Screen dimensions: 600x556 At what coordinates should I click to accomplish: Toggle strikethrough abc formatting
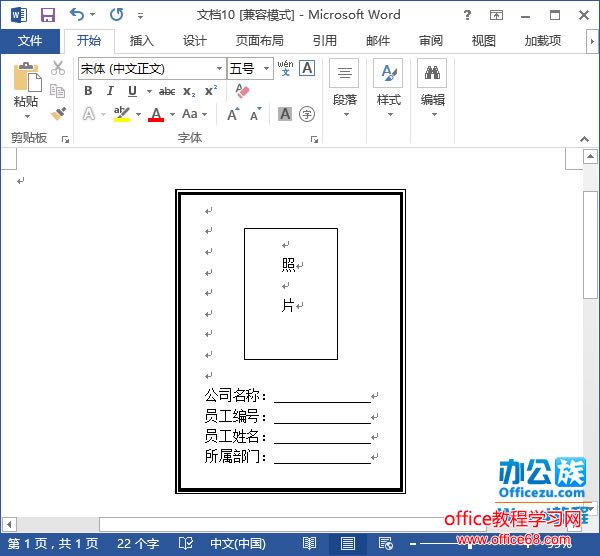point(167,91)
